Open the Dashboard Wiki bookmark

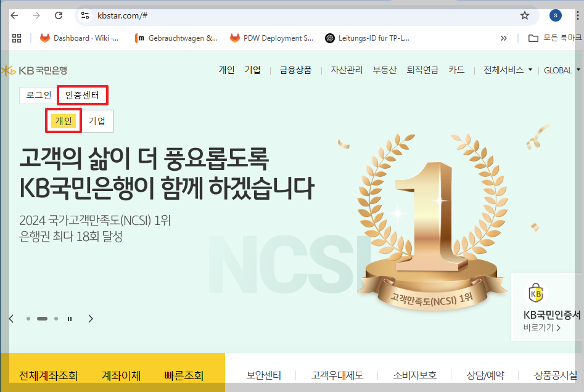(80, 38)
